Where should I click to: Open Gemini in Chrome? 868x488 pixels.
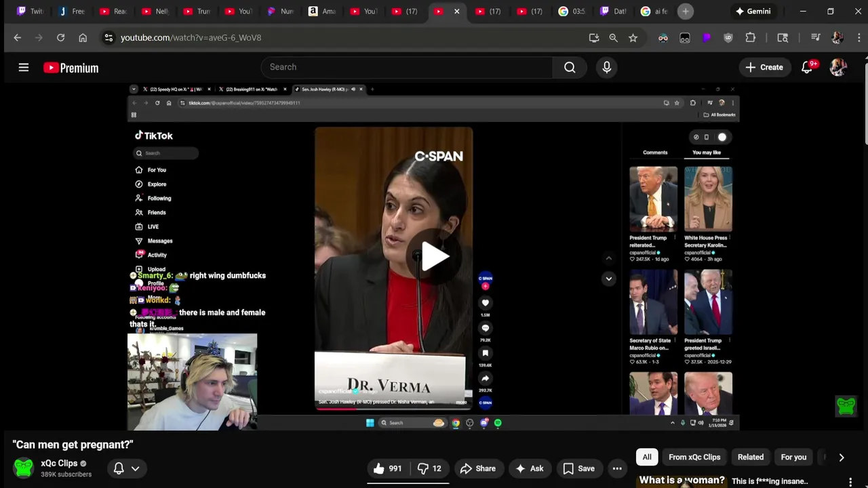(753, 12)
